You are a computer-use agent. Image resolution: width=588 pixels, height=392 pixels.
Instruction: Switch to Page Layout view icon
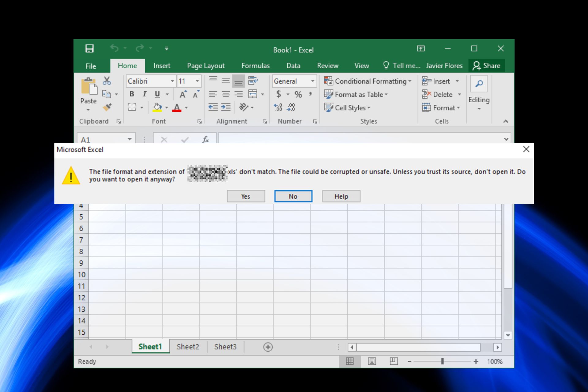[372, 361]
